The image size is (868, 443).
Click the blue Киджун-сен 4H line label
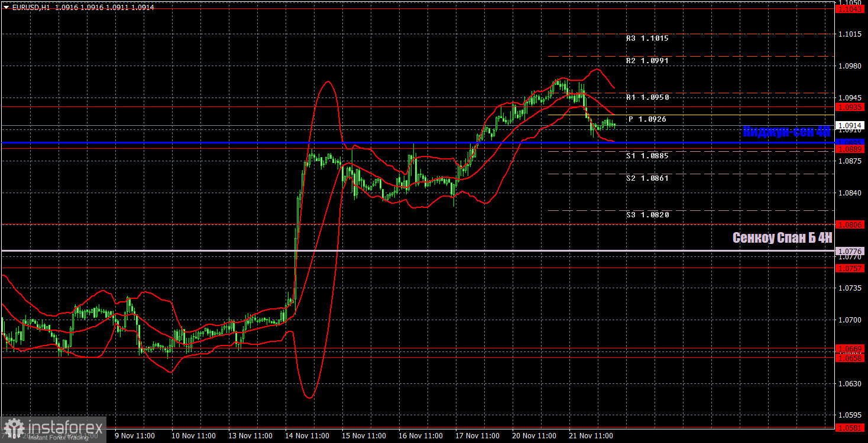point(787,132)
